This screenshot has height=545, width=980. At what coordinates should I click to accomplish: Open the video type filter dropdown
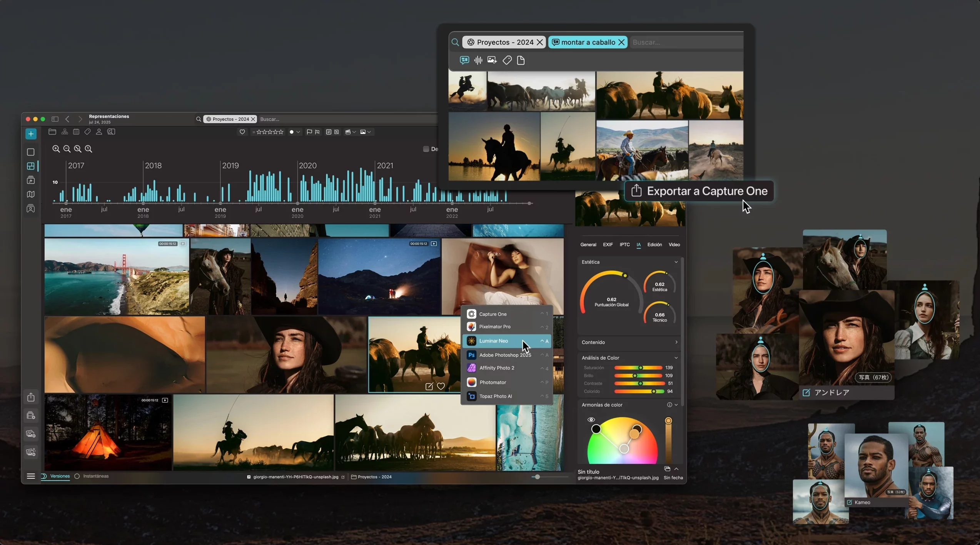[x=351, y=132]
